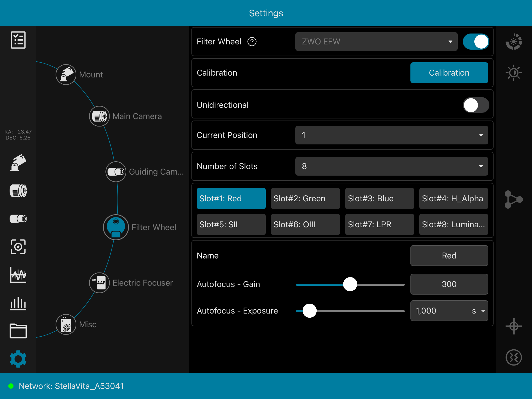Select the Electric Focuser AAF node icon
532x399 pixels.
click(99, 283)
